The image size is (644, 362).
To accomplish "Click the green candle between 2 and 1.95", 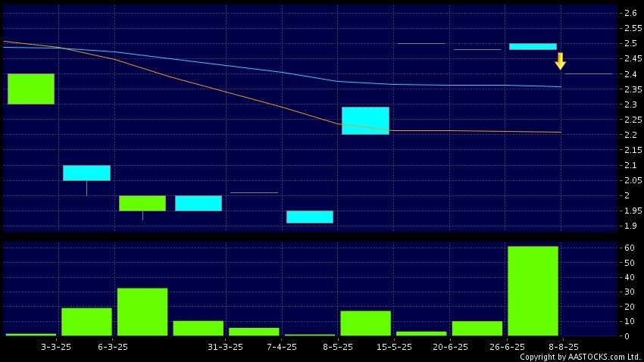I will point(142,203).
